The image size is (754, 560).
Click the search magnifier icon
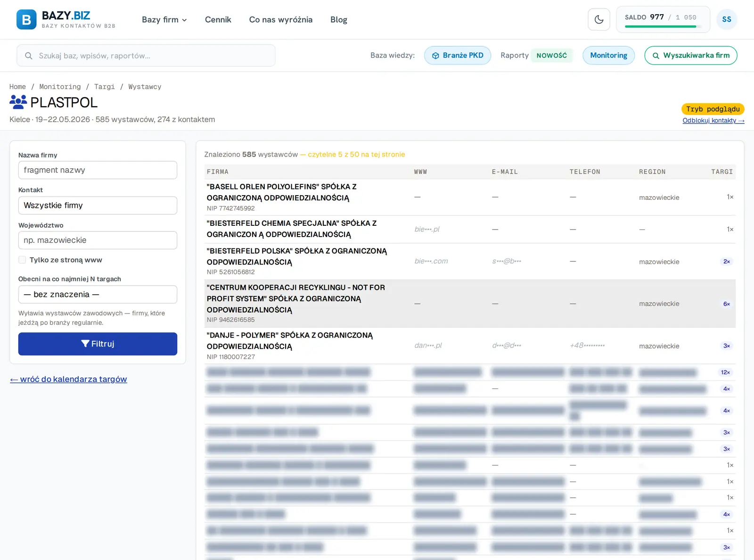tap(29, 56)
